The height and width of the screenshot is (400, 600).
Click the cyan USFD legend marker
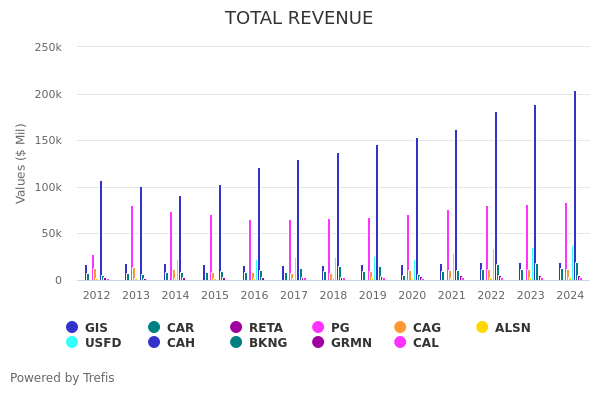pos(72,343)
